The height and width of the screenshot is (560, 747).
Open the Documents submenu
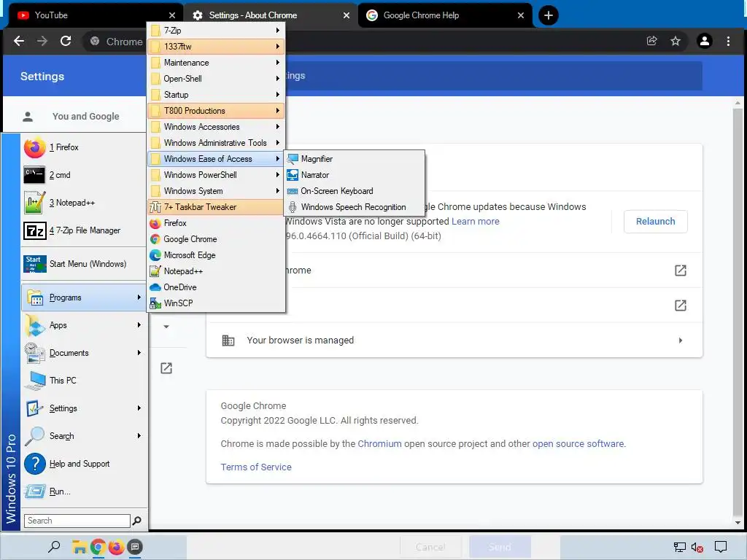[x=84, y=353]
